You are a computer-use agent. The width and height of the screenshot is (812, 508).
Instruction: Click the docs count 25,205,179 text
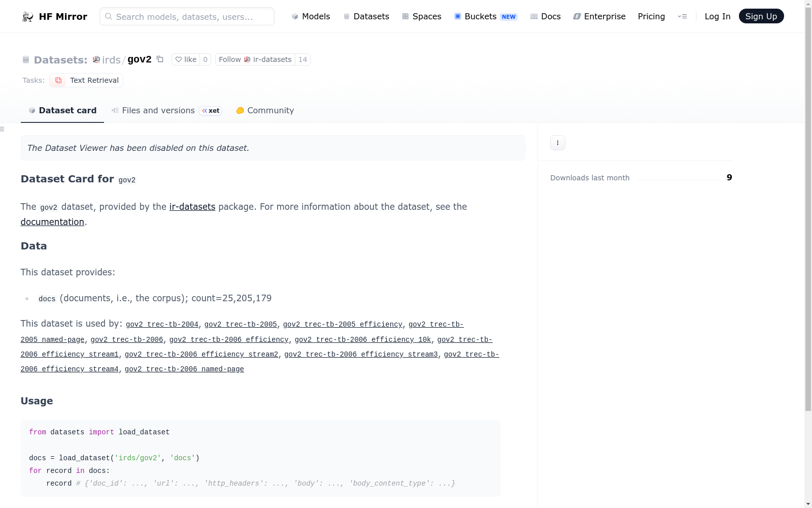pyautogui.click(x=231, y=298)
